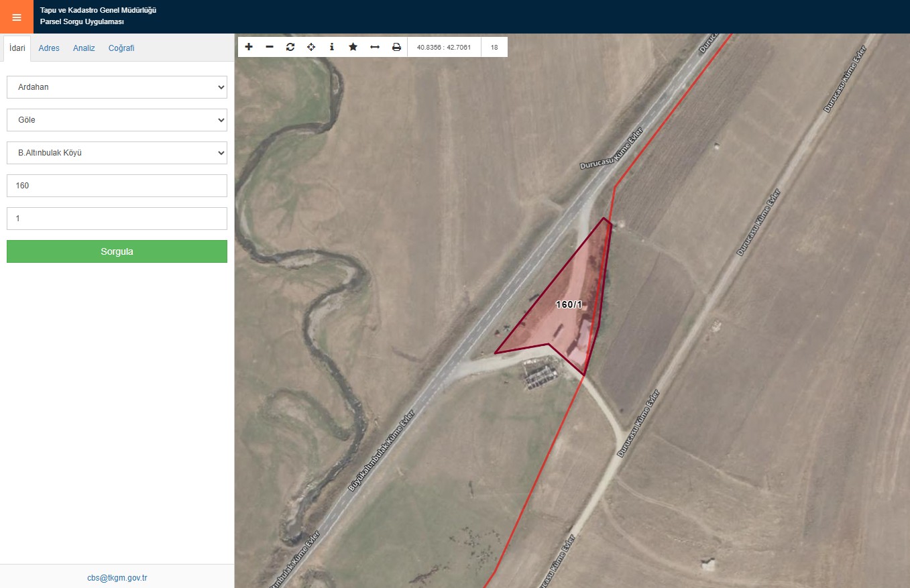Screen dimensions: 910x588
Task: Expand the Ardahan province dropdown
Action: point(117,87)
